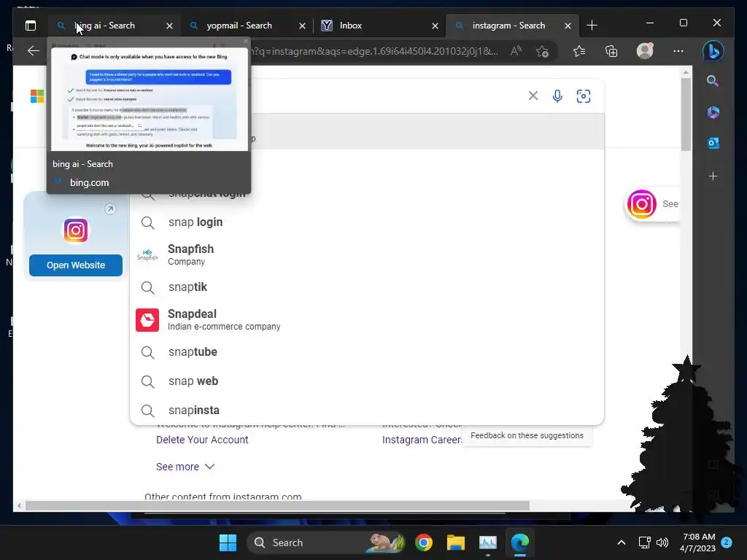Search using voice microphone
The width and height of the screenshot is (747, 560).
[557, 96]
